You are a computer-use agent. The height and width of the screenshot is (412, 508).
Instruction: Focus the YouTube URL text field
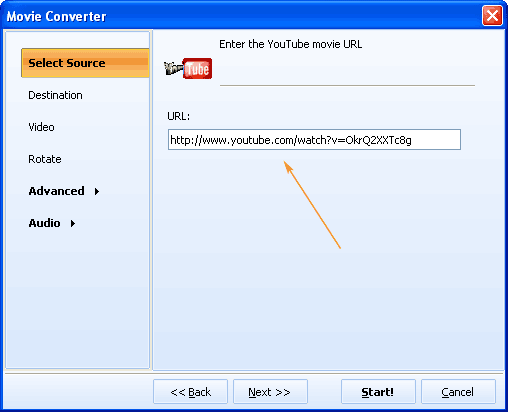314,140
